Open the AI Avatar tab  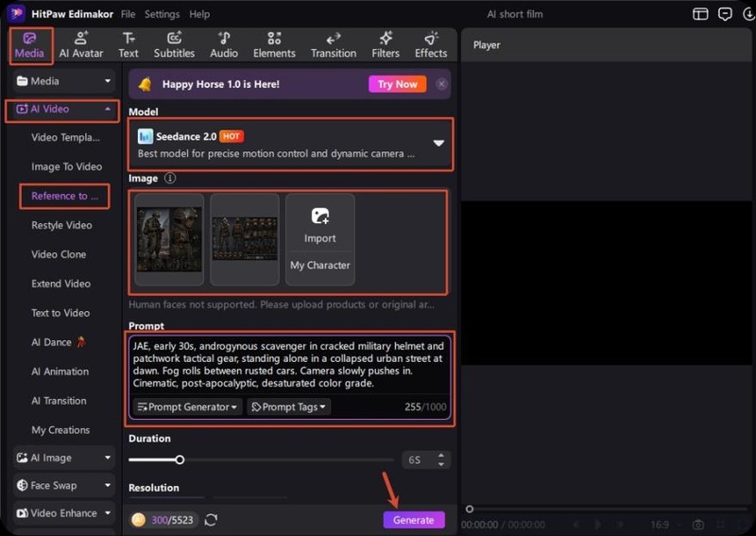(x=81, y=45)
